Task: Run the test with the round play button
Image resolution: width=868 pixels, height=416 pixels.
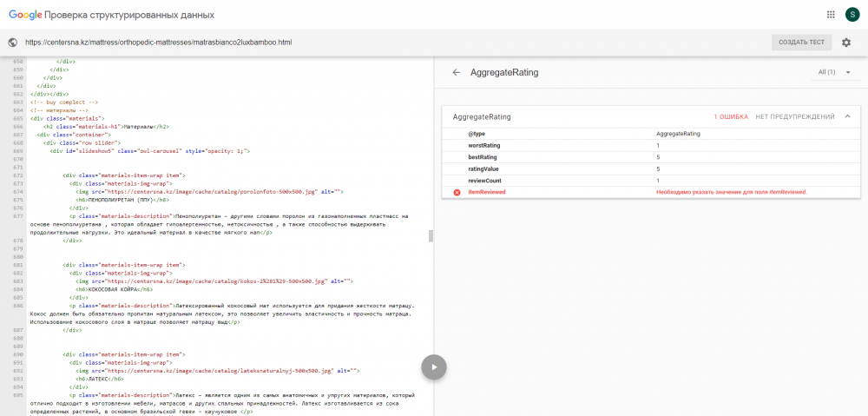Action: coord(434,366)
